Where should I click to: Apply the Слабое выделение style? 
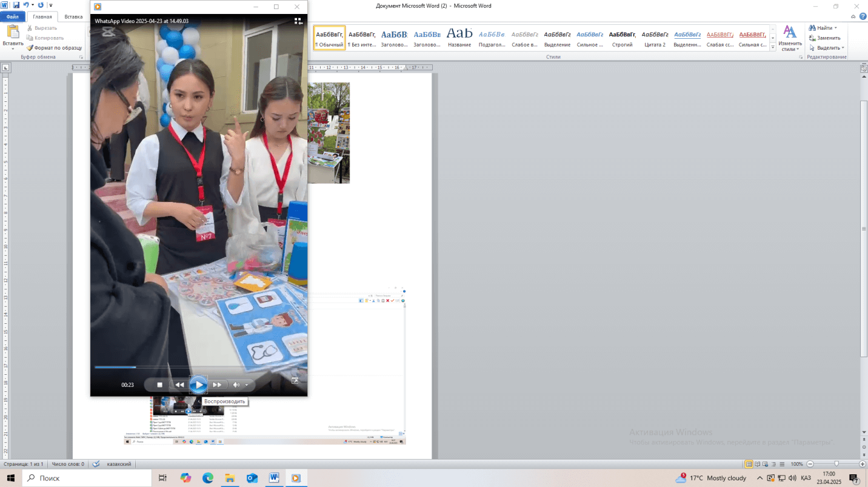tap(524, 38)
